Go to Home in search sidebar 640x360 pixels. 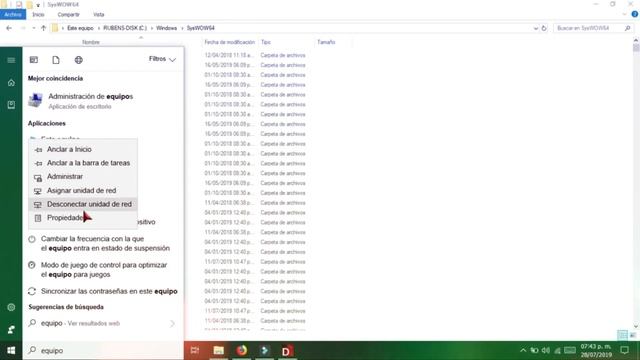point(11,83)
